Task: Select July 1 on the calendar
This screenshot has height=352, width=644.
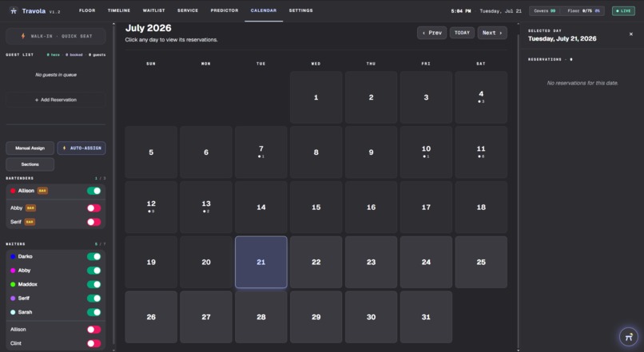Action: click(316, 97)
